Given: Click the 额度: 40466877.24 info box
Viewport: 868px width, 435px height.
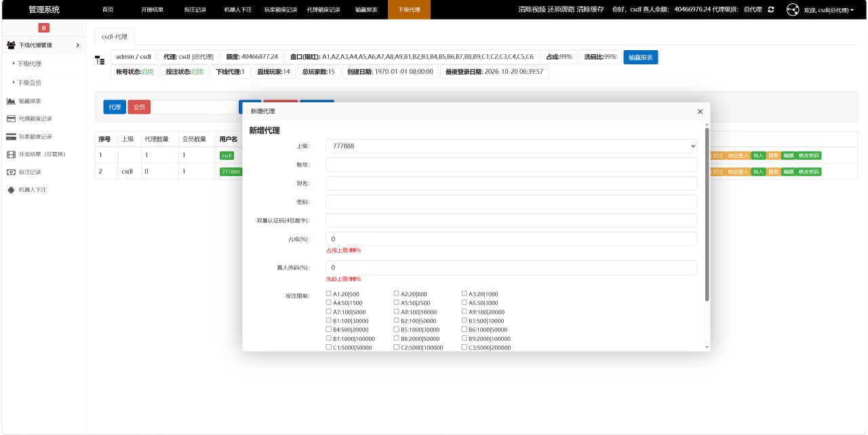Looking at the screenshot, I should pyautogui.click(x=252, y=57).
